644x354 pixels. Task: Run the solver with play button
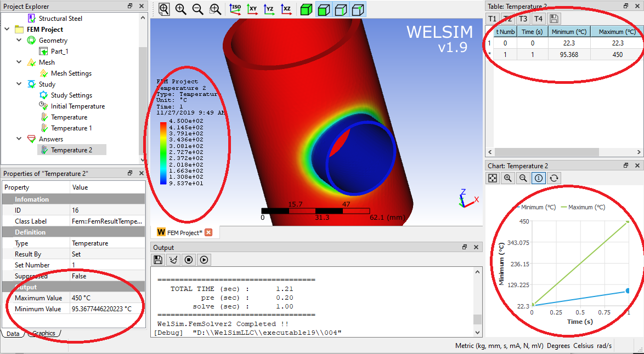pos(204,260)
